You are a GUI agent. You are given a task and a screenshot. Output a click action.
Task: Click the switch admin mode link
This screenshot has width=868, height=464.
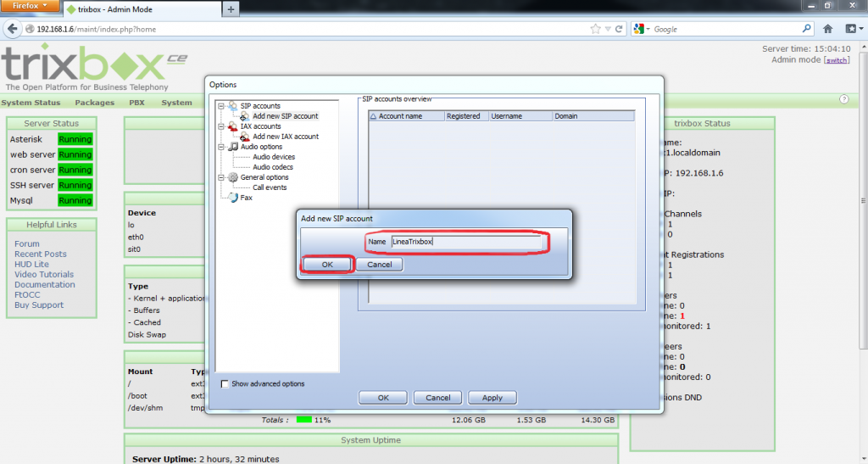tap(837, 60)
